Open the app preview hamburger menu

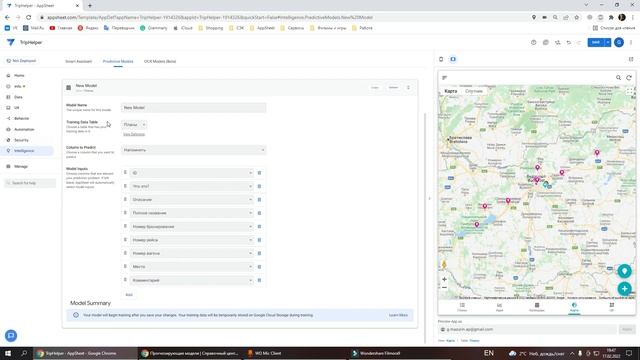(x=445, y=78)
